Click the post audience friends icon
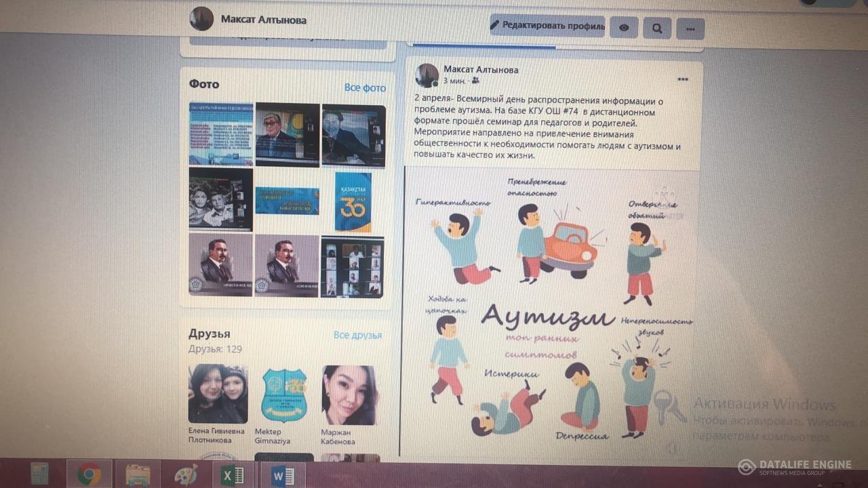 (475, 81)
